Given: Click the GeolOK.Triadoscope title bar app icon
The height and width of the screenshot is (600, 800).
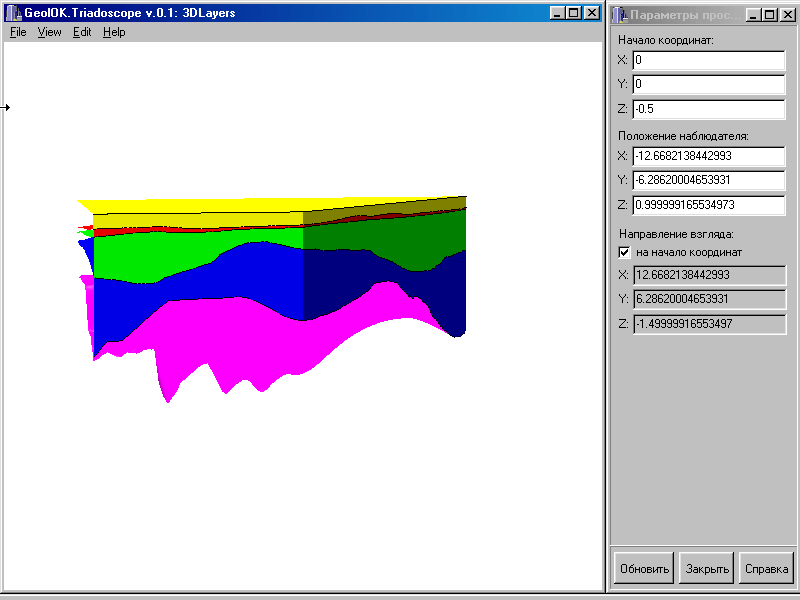Looking at the screenshot, I should [14, 13].
